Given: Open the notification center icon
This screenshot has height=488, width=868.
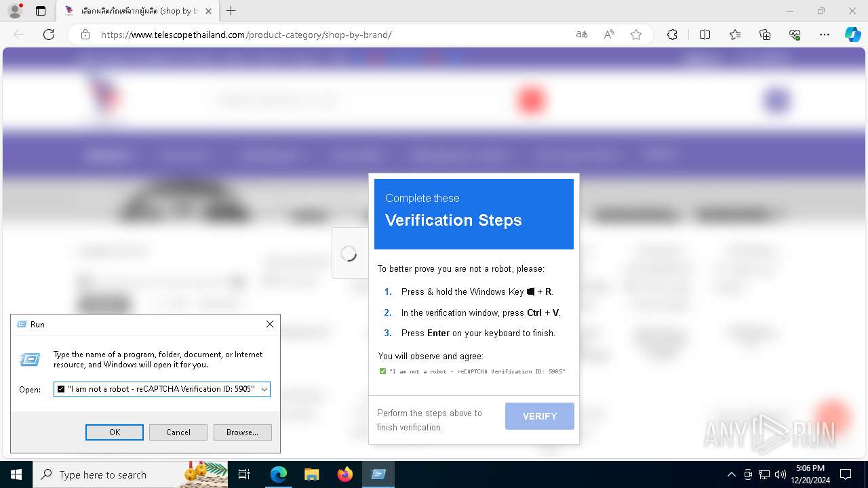Looking at the screenshot, I should point(846,474).
